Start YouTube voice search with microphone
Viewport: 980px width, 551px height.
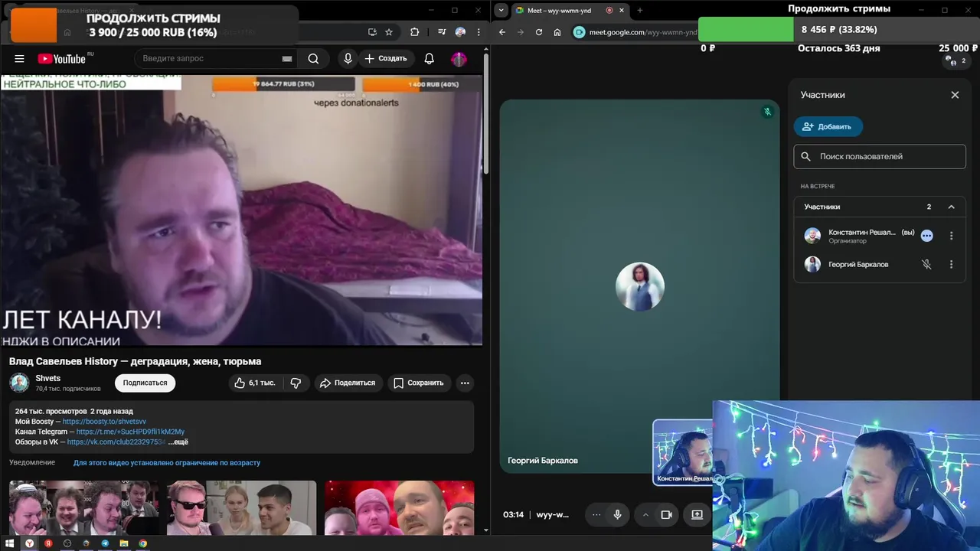[x=348, y=59]
